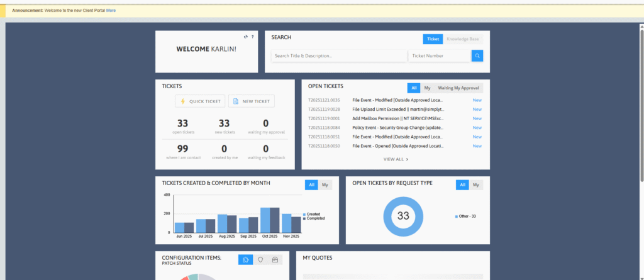Toggle Open Tickets filter to My
The width and height of the screenshot is (644, 280).
427,88
